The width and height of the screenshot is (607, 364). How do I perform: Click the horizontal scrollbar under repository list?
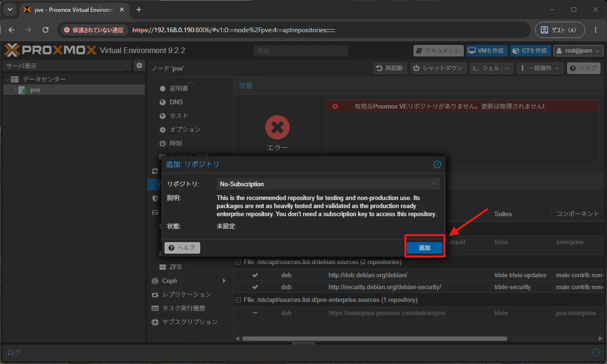click(x=375, y=338)
